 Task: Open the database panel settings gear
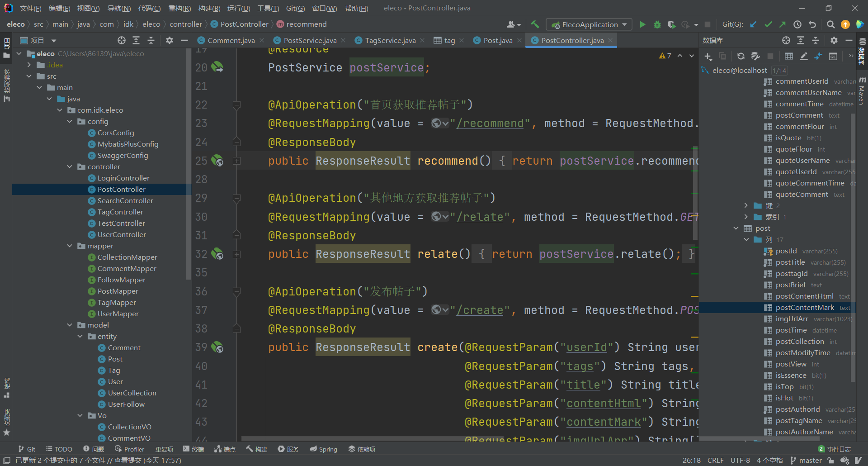(x=834, y=40)
